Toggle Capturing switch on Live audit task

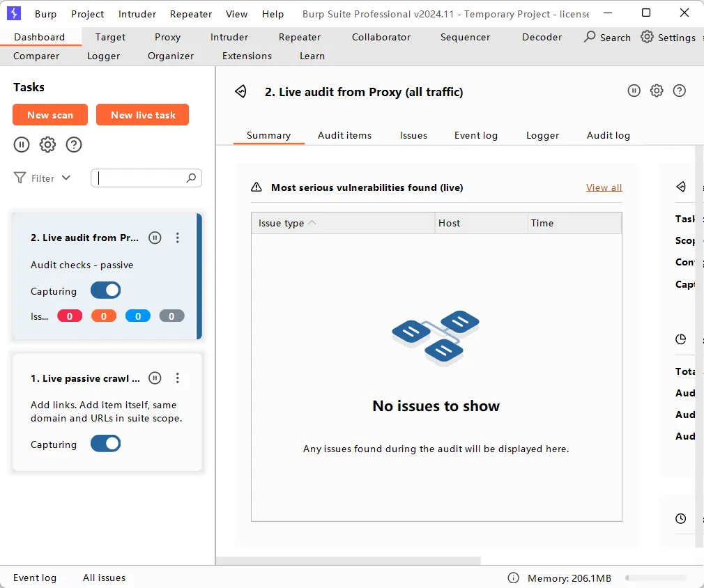105,291
